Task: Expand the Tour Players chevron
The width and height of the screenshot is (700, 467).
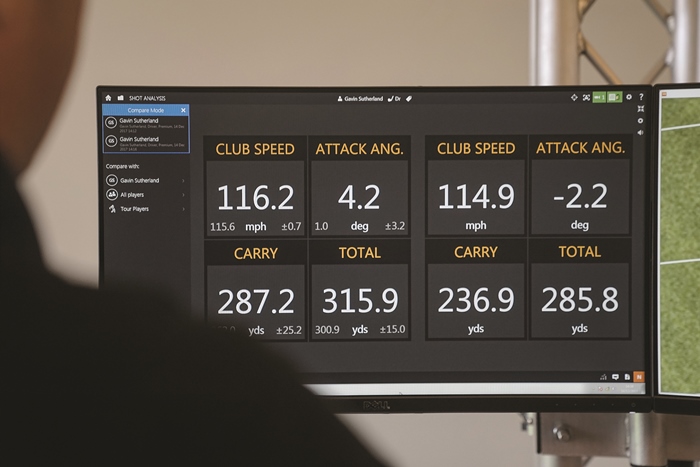Action: (x=183, y=209)
